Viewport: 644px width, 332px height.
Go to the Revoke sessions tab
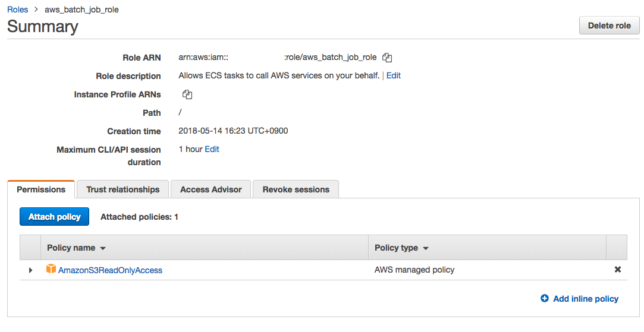(296, 189)
